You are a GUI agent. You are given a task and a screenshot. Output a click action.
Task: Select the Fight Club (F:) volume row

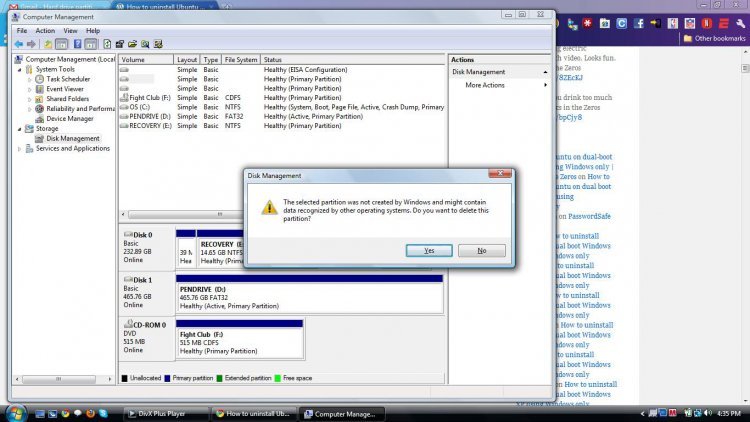[x=282, y=98]
